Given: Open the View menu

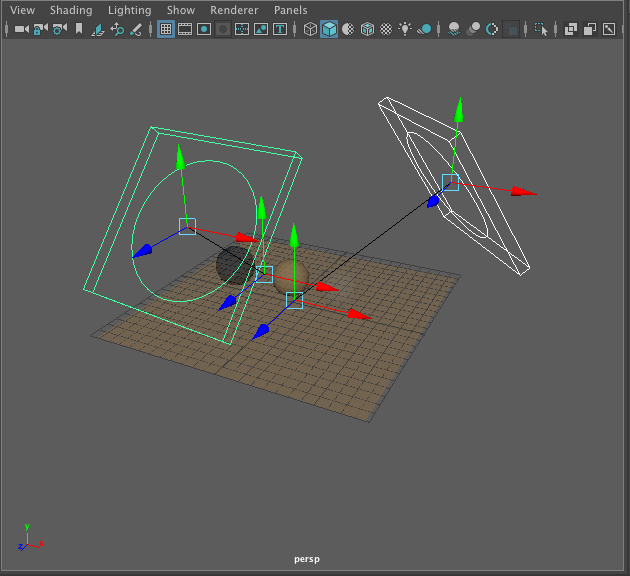Looking at the screenshot, I should pos(22,10).
